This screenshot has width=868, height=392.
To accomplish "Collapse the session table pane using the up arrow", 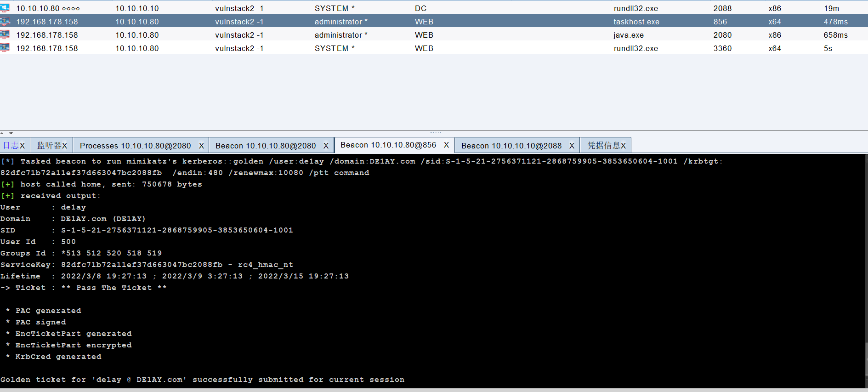I will coord(2,133).
